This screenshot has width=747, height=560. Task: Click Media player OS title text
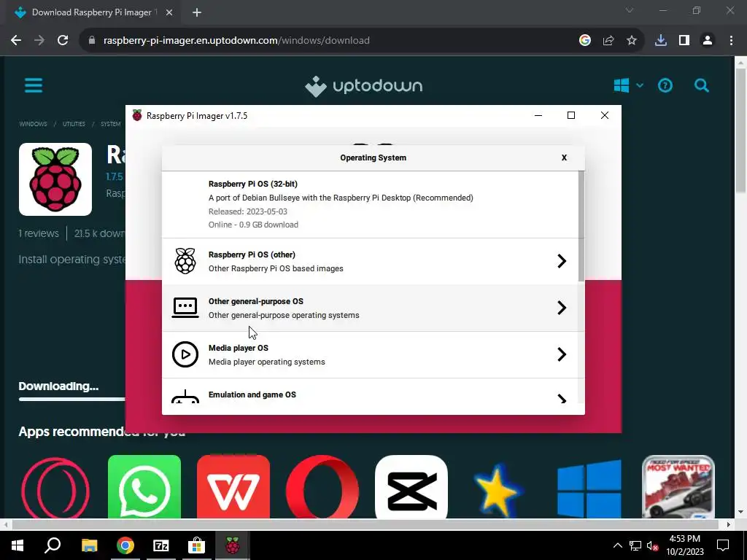point(239,348)
